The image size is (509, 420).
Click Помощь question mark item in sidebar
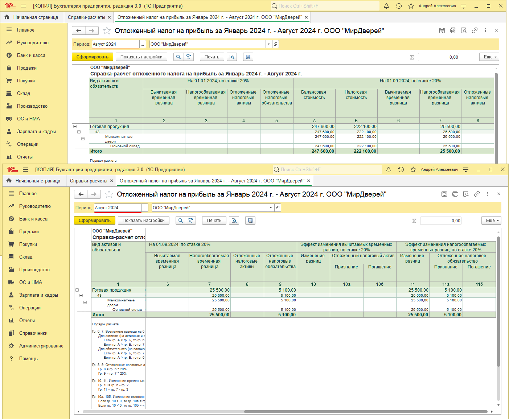click(28, 358)
